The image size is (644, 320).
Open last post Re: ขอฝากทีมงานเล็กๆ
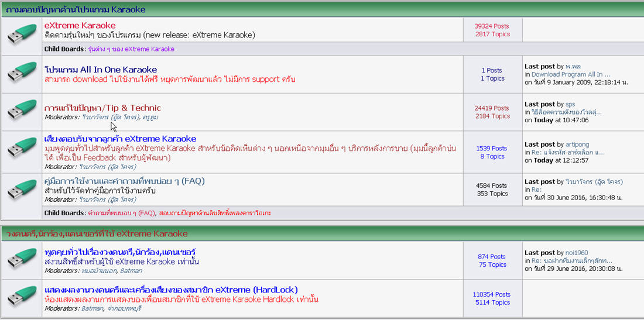click(572, 260)
